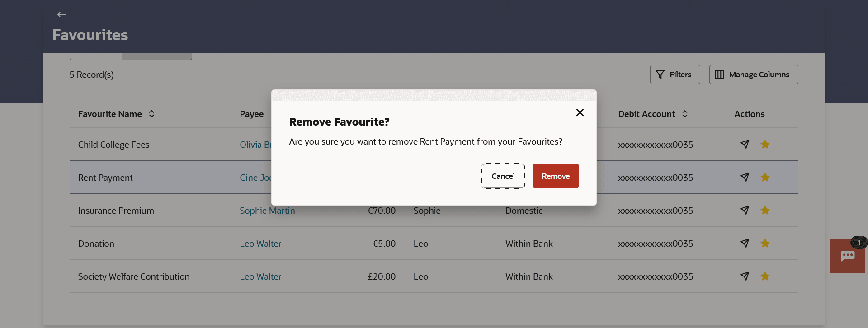Cancel the remove favourite prompt

click(x=503, y=176)
